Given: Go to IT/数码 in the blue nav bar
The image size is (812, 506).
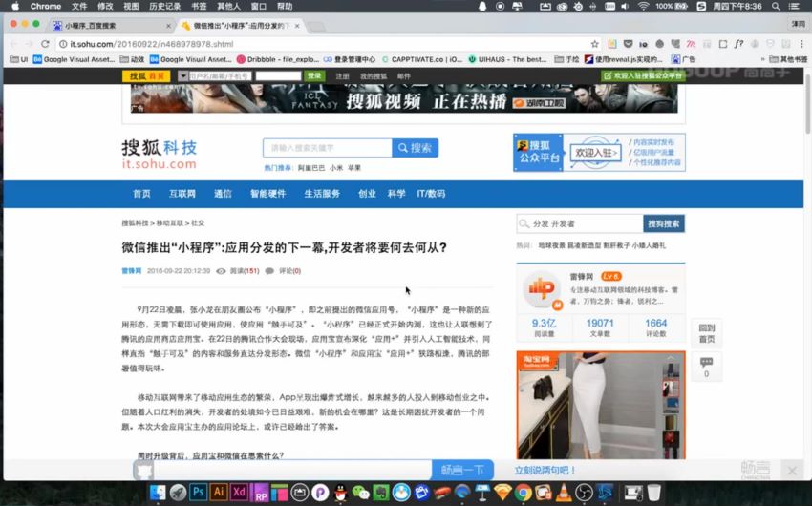Looking at the screenshot, I should coord(431,194).
